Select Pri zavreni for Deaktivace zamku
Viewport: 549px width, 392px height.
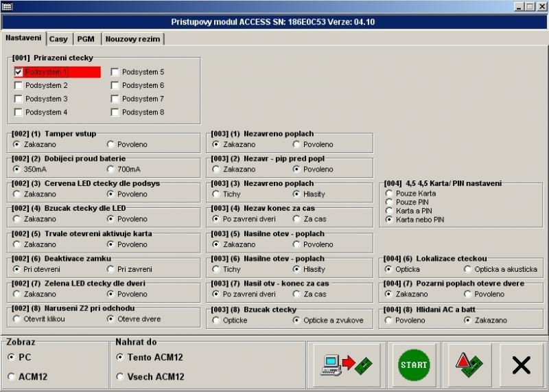pos(111,269)
